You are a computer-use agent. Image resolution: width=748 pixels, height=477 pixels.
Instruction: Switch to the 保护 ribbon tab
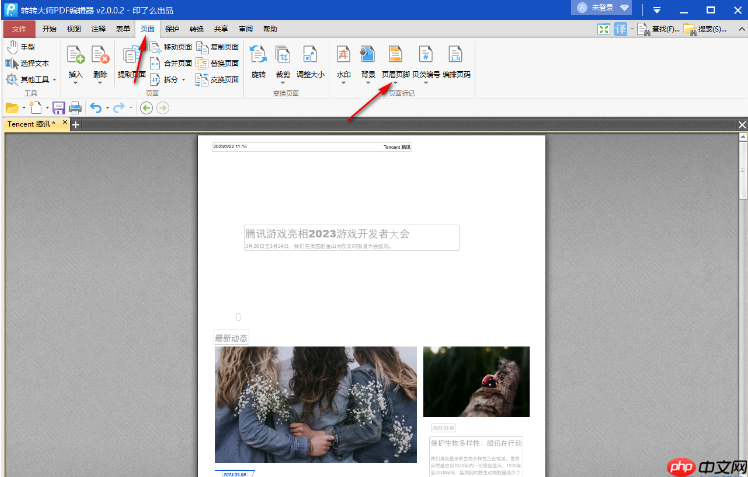(172, 29)
